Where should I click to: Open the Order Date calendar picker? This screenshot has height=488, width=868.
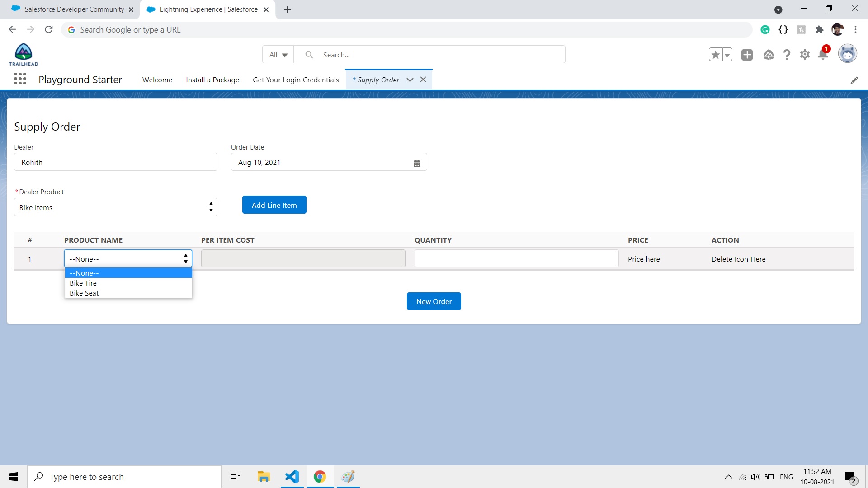point(417,163)
